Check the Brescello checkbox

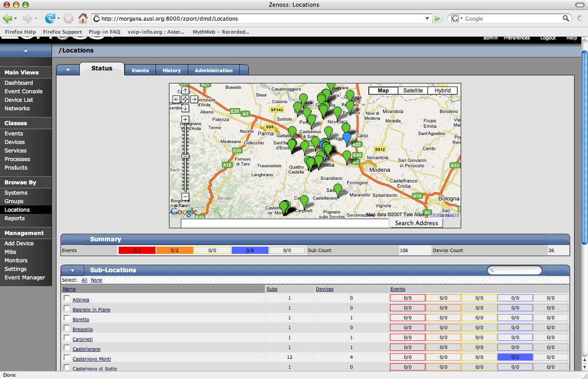67,328
